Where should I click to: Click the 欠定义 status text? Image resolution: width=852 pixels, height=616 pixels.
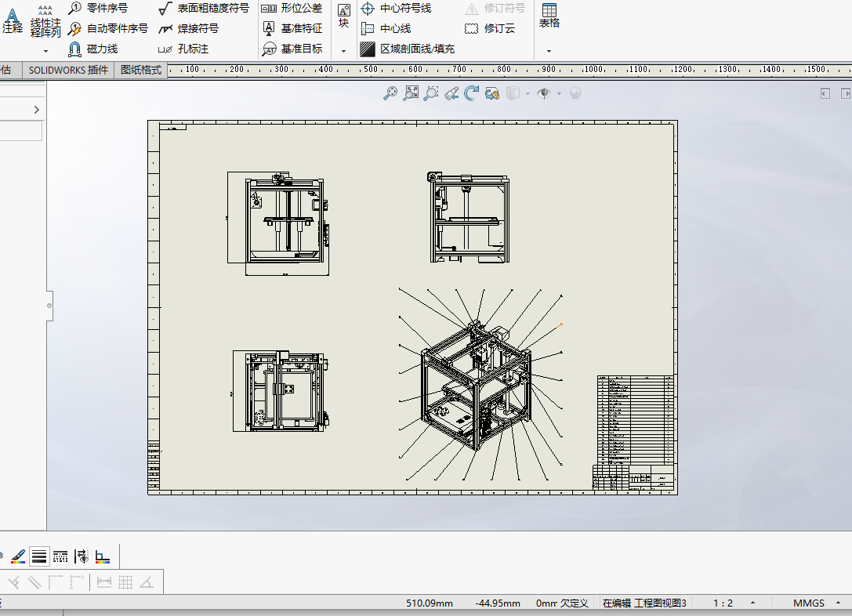575,603
